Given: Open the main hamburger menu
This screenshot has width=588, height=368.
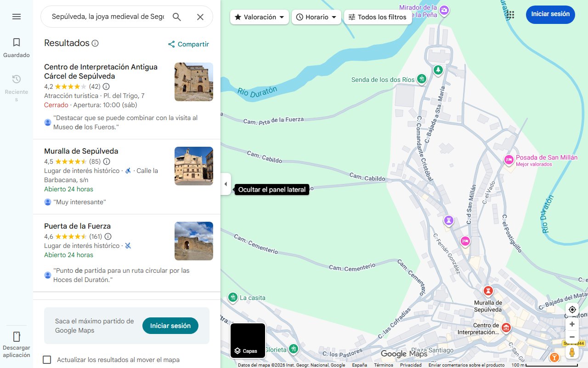Looking at the screenshot, I should [17, 17].
